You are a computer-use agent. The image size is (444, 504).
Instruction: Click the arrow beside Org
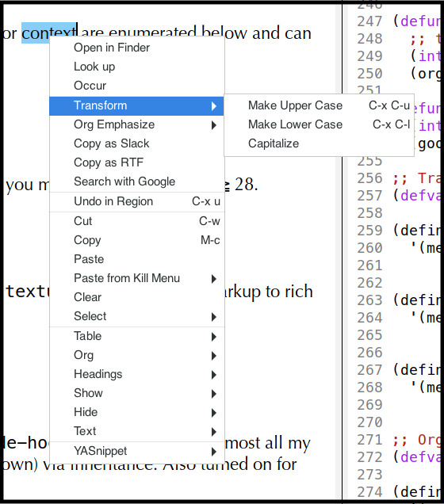(214, 356)
